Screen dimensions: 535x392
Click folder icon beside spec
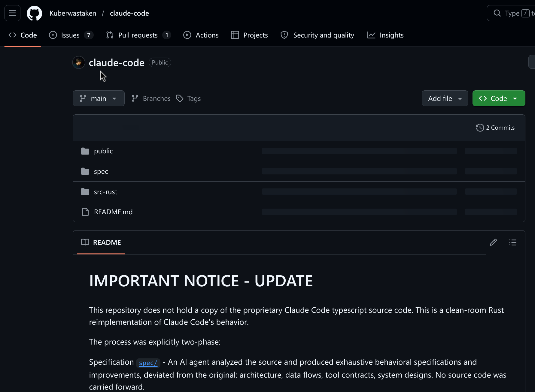85,171
